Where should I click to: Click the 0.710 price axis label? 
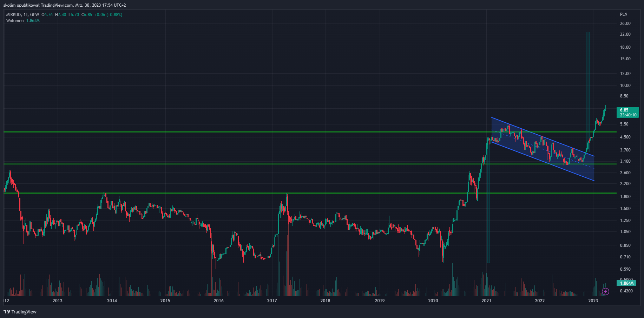(625, 257)
